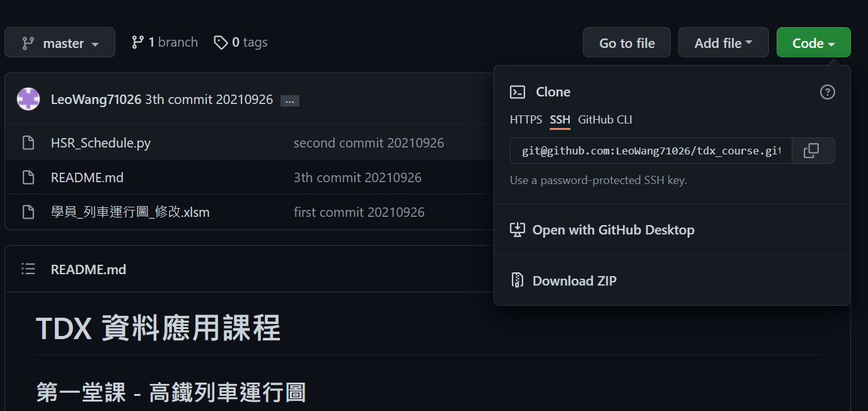Open the Add file dropdown

click(x=723, y=42)
